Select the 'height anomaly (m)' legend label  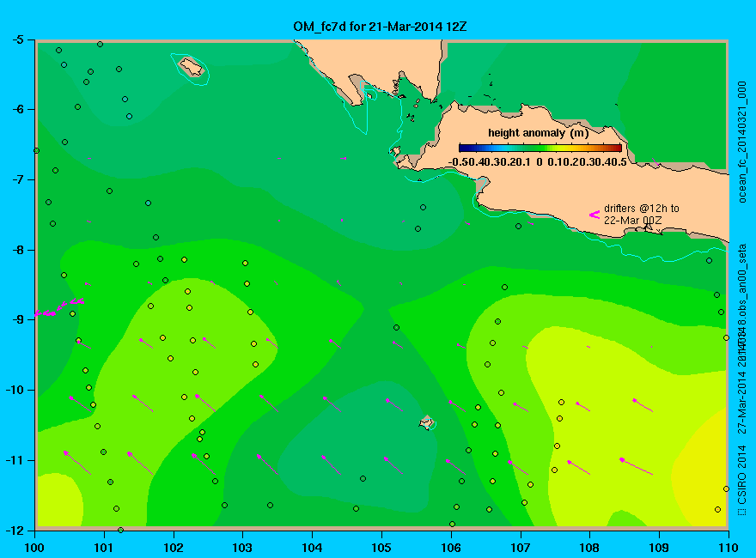point(538,132)
